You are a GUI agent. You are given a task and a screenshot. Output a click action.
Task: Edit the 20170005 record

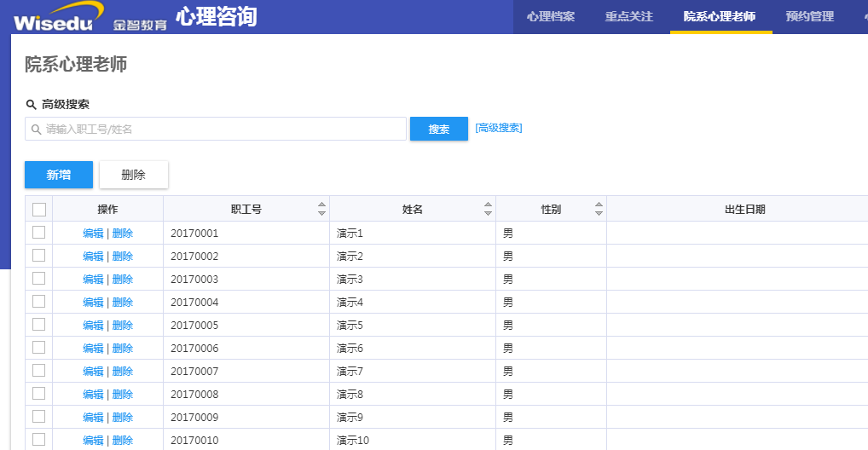tap(93, 326)
